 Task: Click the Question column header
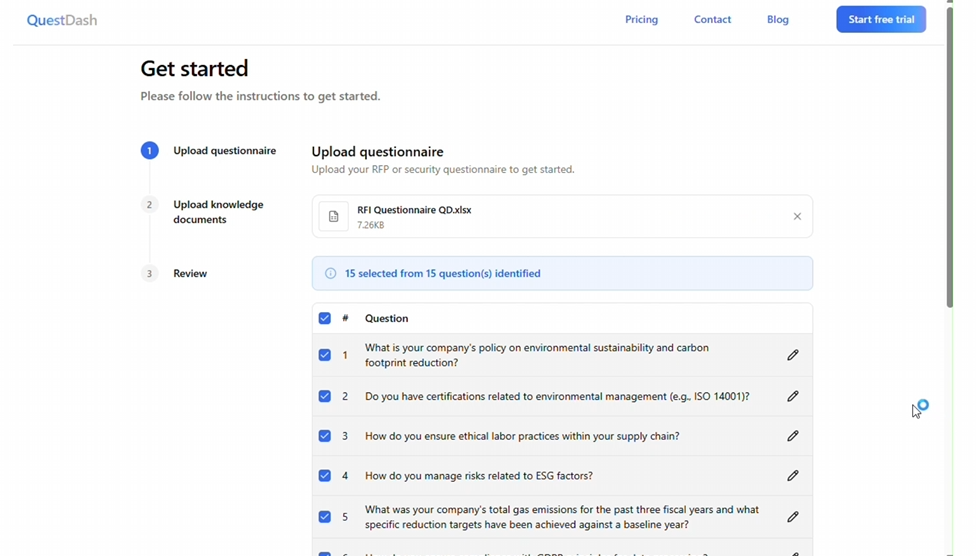coord(387,318)
